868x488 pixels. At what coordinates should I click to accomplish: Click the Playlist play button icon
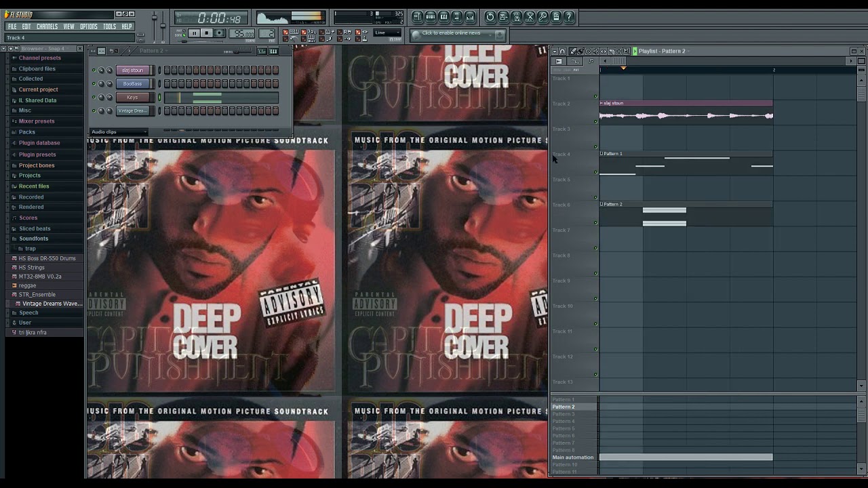[x=635, y=51]
